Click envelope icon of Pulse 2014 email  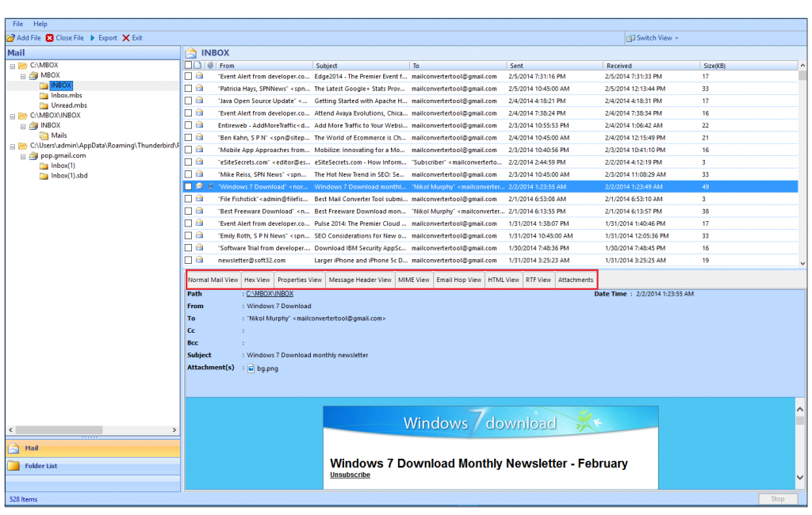point(199,223)
